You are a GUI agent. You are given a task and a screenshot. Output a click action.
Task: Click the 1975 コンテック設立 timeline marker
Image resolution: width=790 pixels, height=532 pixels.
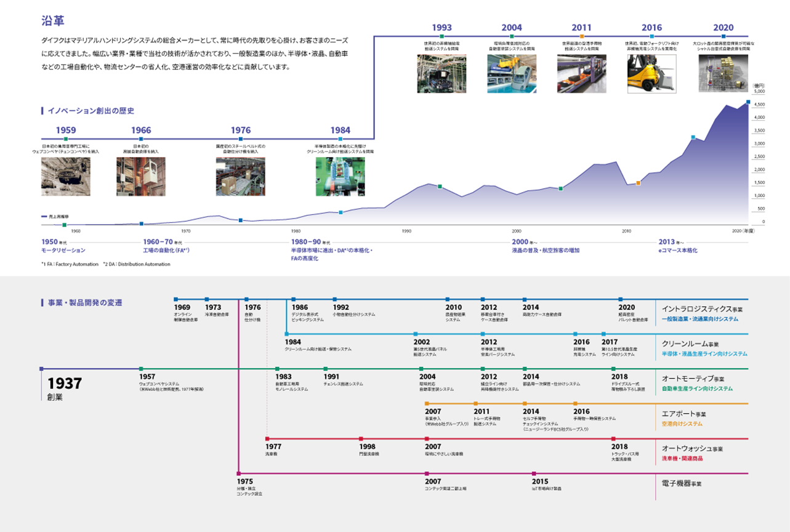pos(238,474)
